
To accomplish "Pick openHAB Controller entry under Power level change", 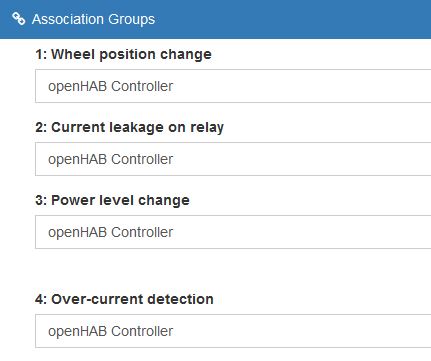I will click(111, 232).
